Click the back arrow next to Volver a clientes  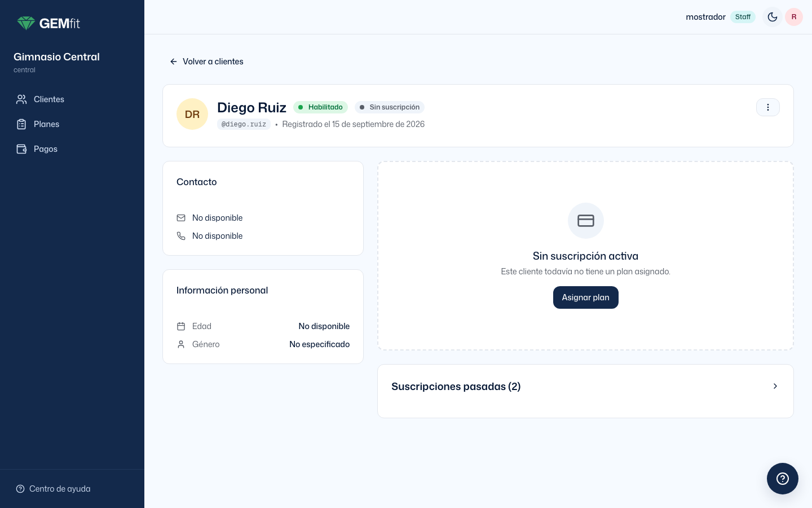click(x=174, y=62)
